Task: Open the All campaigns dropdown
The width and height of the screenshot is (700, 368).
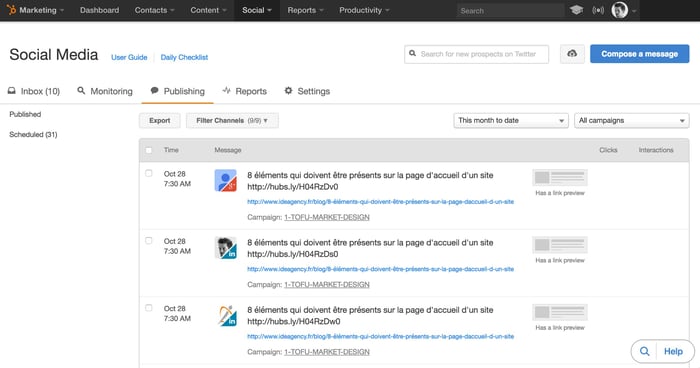Action: coord(632,121)
